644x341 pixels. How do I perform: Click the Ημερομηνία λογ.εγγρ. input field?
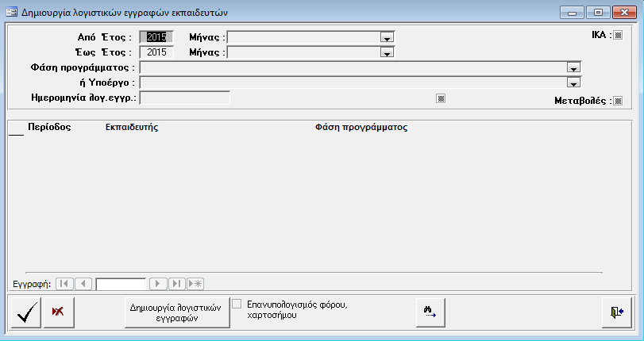click(184, 98)
